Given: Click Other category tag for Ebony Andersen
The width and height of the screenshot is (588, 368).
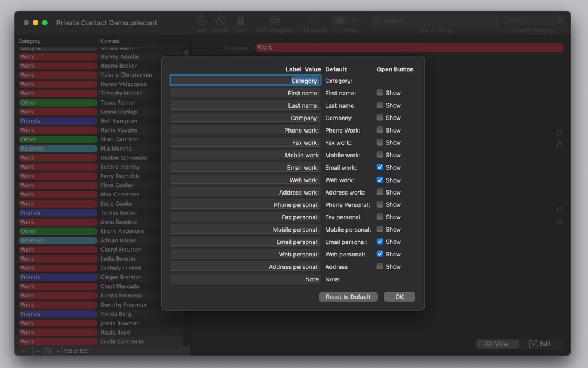Looking at the screenshot, I should [x=58, y=231].
